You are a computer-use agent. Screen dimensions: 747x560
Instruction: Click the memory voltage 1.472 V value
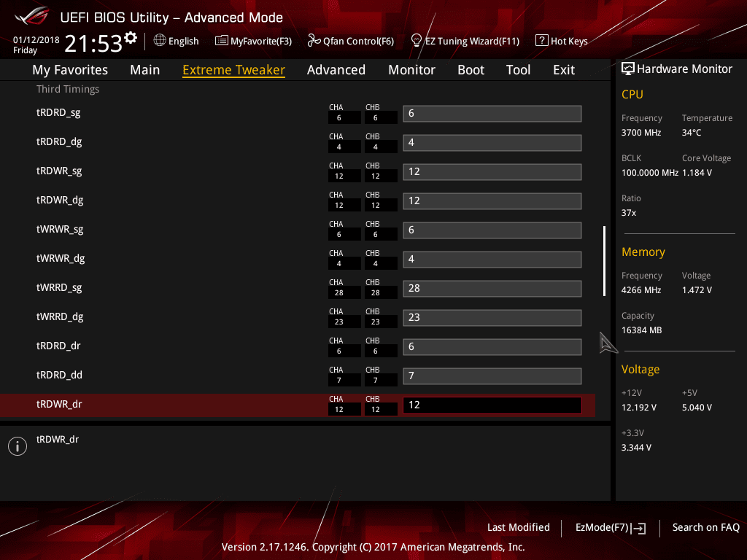pos(697,290)
